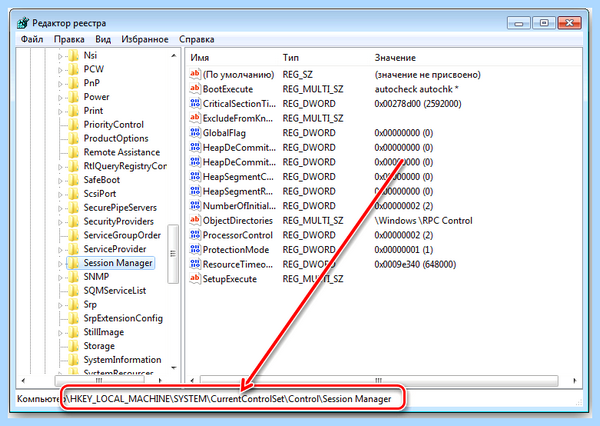The image size is (600, 426).
Task: Select the ServiceGroupOrder key
Action: (x=122, y=235)
